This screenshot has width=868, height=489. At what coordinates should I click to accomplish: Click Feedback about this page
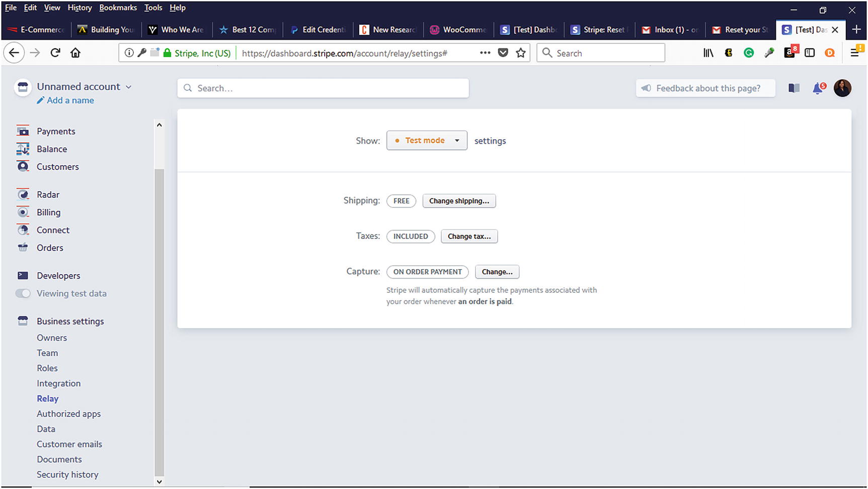tap(705, 88)
